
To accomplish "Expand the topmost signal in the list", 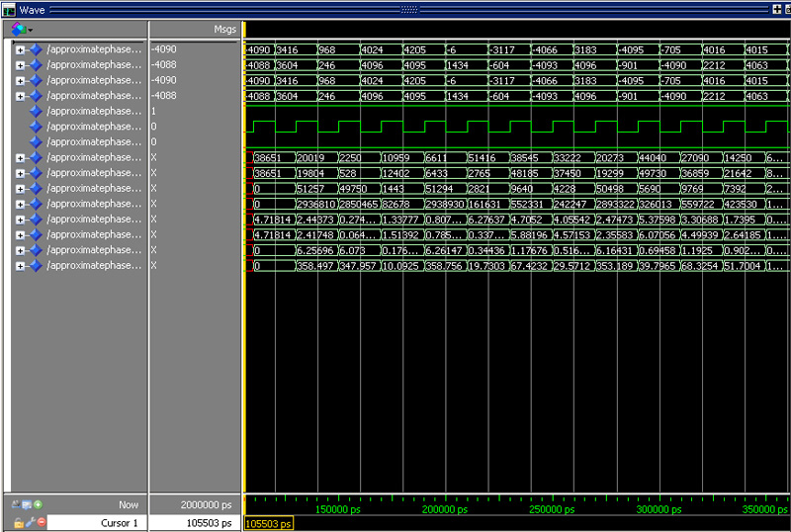I will coord(20,49).
